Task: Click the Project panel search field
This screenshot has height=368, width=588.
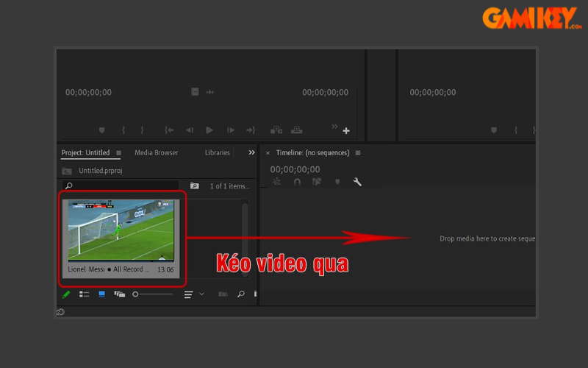Action: click(x=121, y=186)
